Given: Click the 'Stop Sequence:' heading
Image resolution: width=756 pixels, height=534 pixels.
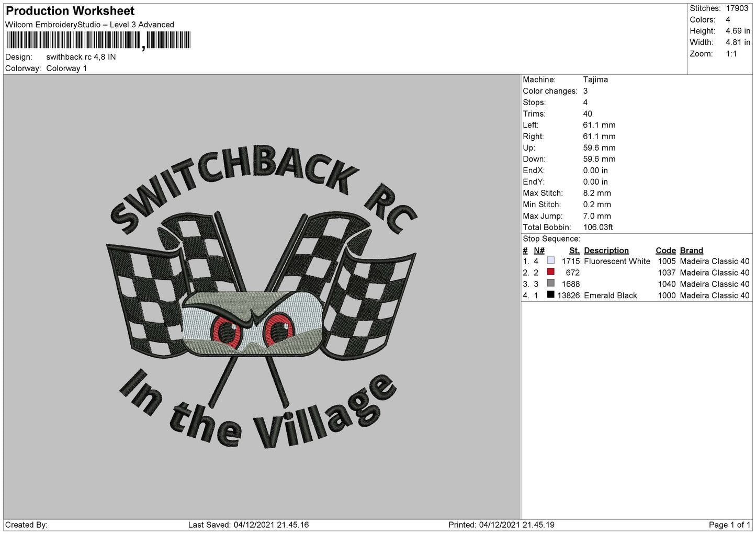Looking at the screenshot, I should click(551, 239).
